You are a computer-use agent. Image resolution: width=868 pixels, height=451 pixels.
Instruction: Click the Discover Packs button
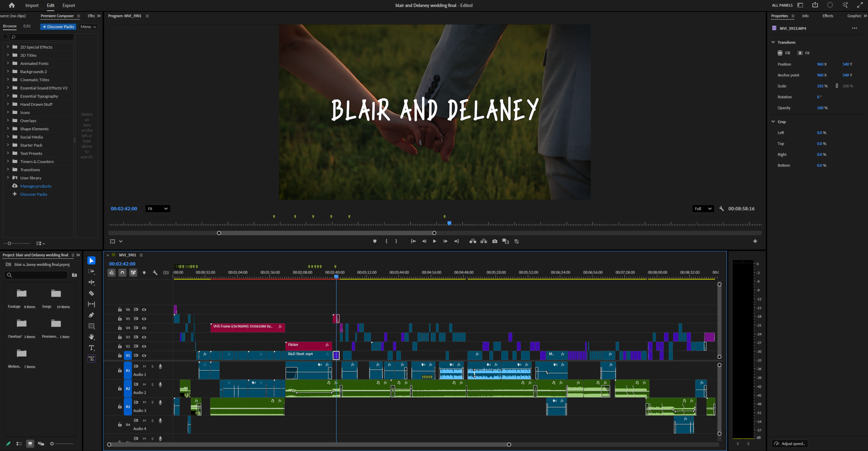58,27
